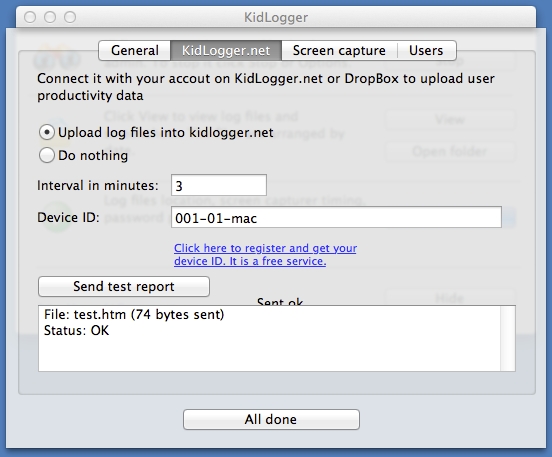Open the Users tab

coord(426,50)
